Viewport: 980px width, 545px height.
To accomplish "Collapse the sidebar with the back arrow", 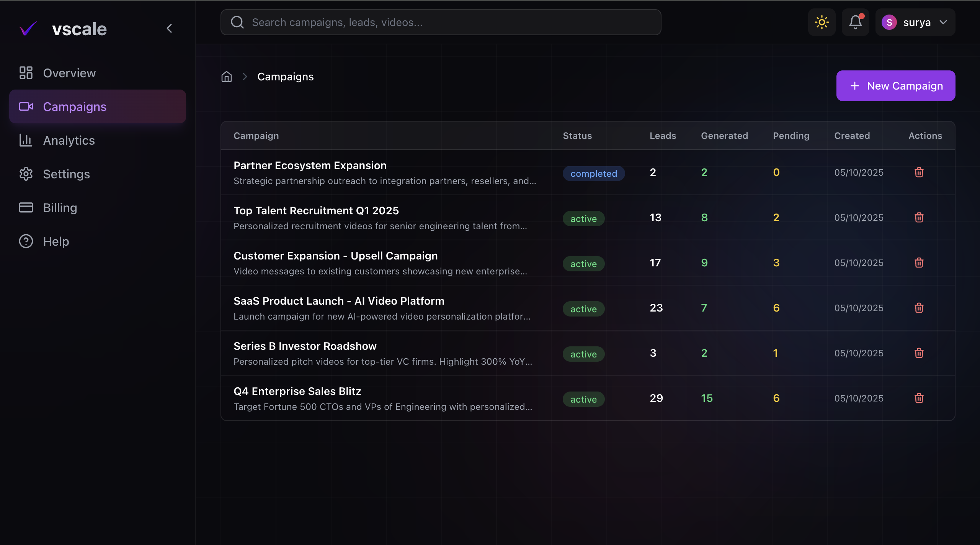I will (x=170, y=28).
